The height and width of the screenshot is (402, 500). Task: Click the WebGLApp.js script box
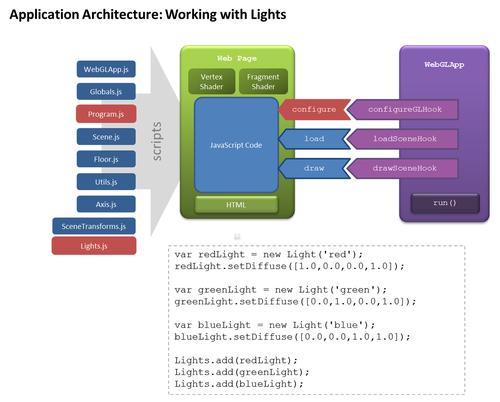click(x=106, y=69)
